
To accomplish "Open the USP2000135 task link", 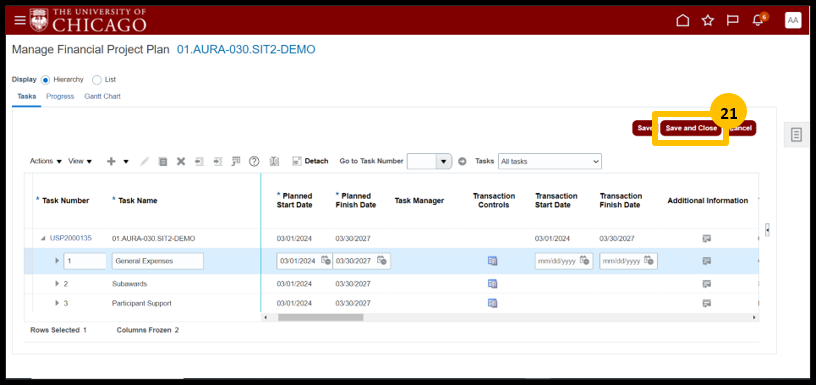I will (71, 238).
